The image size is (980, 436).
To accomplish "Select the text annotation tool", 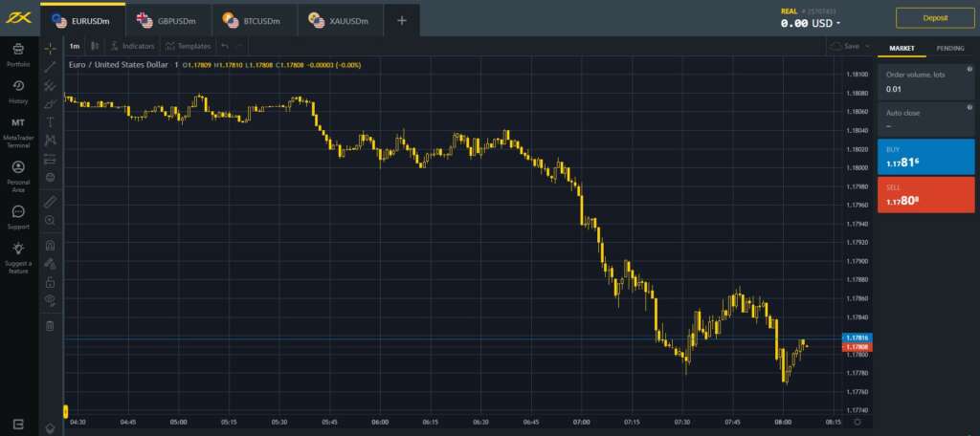I will click(x=51, y=121).
